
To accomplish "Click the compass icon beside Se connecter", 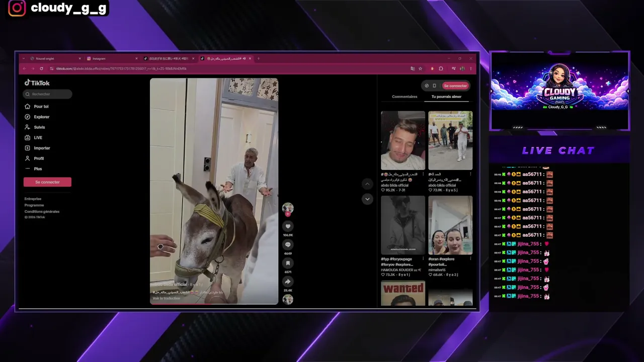I will click(x=427, y=85).
